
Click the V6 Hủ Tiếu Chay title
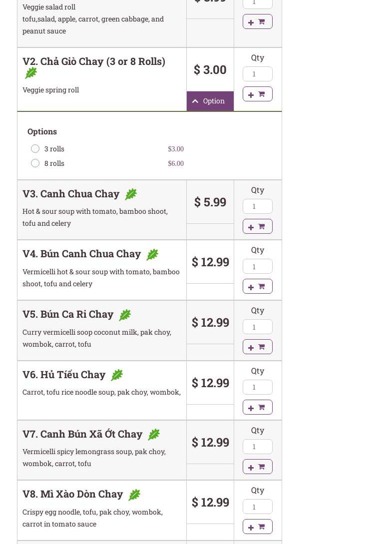point(64,375)
